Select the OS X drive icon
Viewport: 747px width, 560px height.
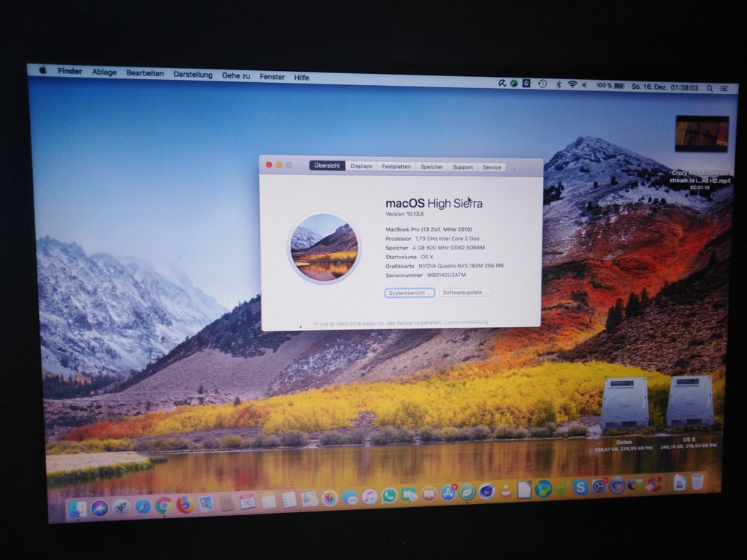(x=689, y=402)
